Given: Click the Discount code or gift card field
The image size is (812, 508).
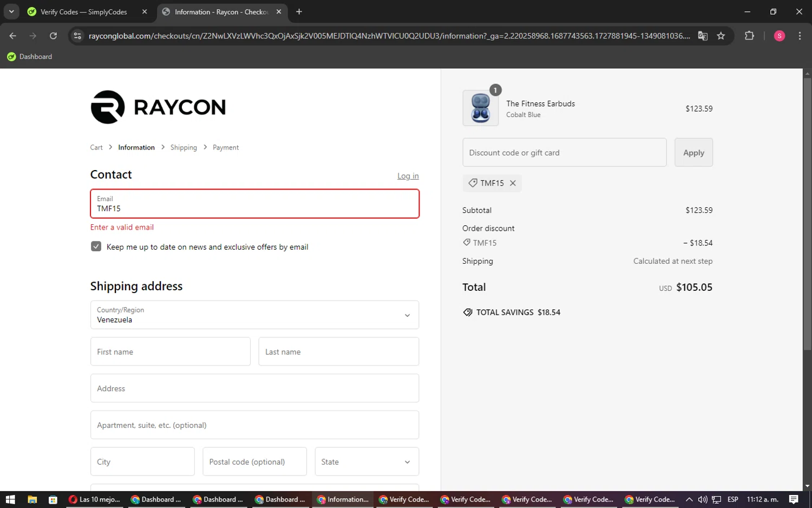Looking at the screenshot, I should click(565, 152).
